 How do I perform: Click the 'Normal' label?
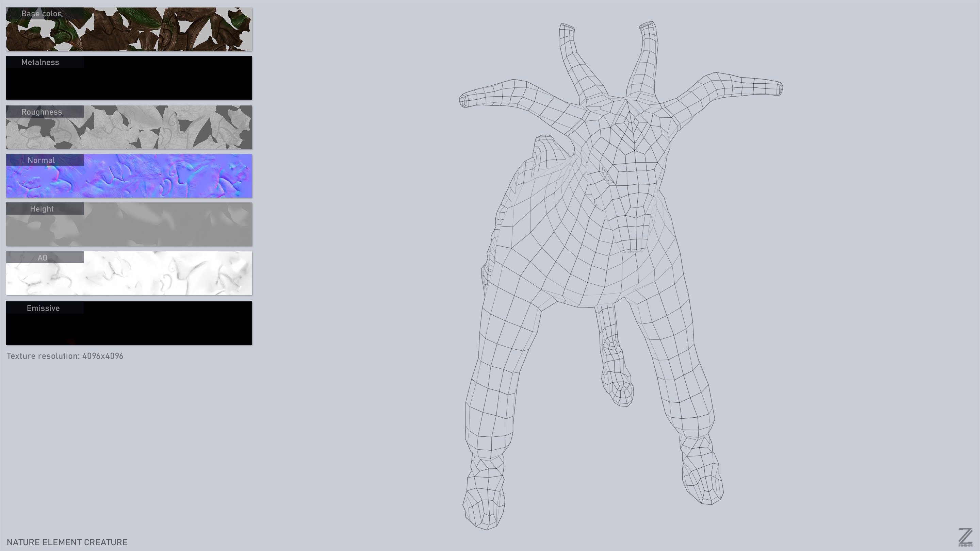[x=41, y=160]
